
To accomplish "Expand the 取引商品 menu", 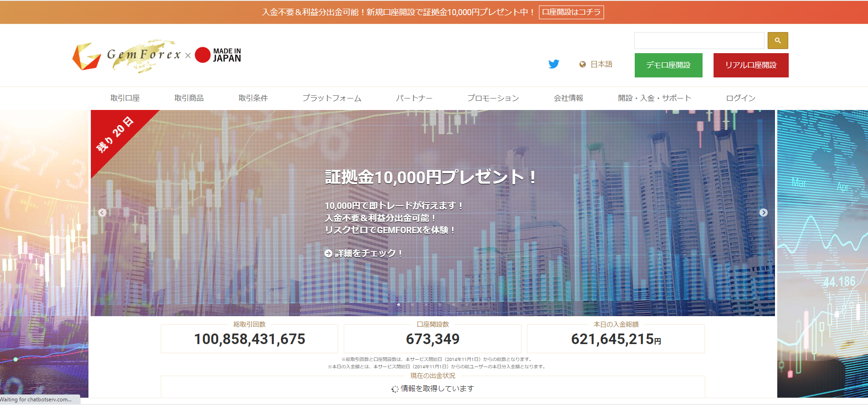I will coord(189,98).
